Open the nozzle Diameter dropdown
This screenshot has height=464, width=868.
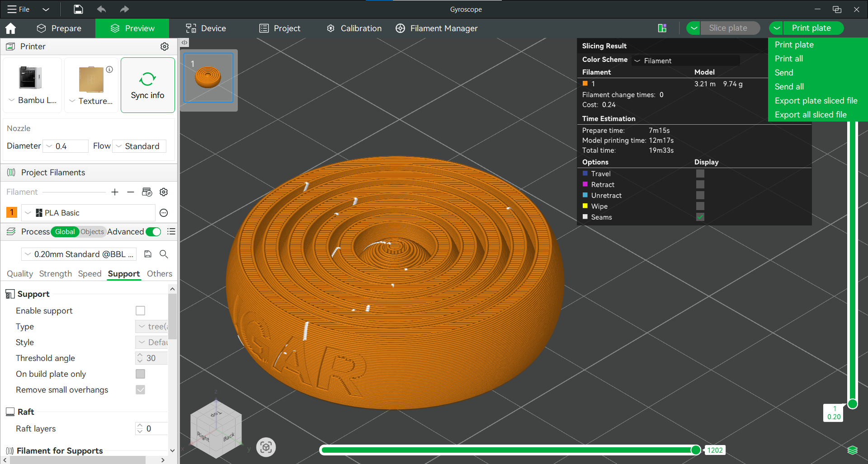[66, 146]
